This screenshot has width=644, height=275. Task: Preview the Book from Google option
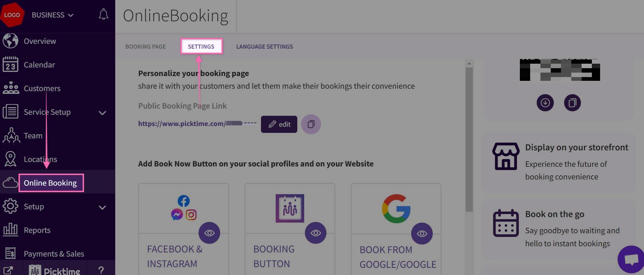[x=422, y=233]
